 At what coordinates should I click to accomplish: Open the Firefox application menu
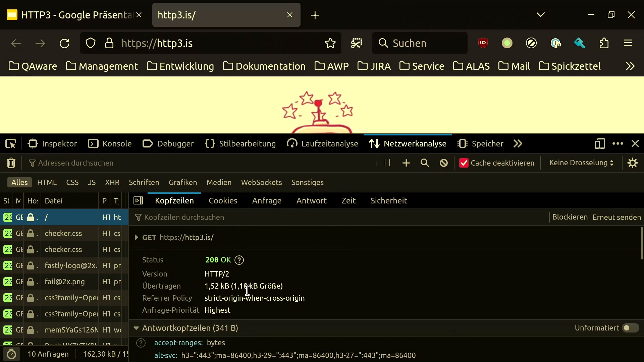coord(628,43)
